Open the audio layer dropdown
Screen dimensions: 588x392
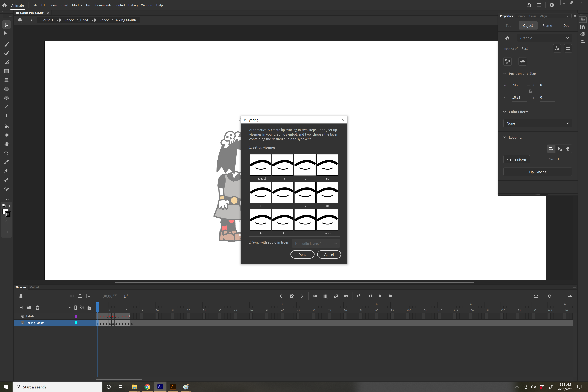coord(316,244)
